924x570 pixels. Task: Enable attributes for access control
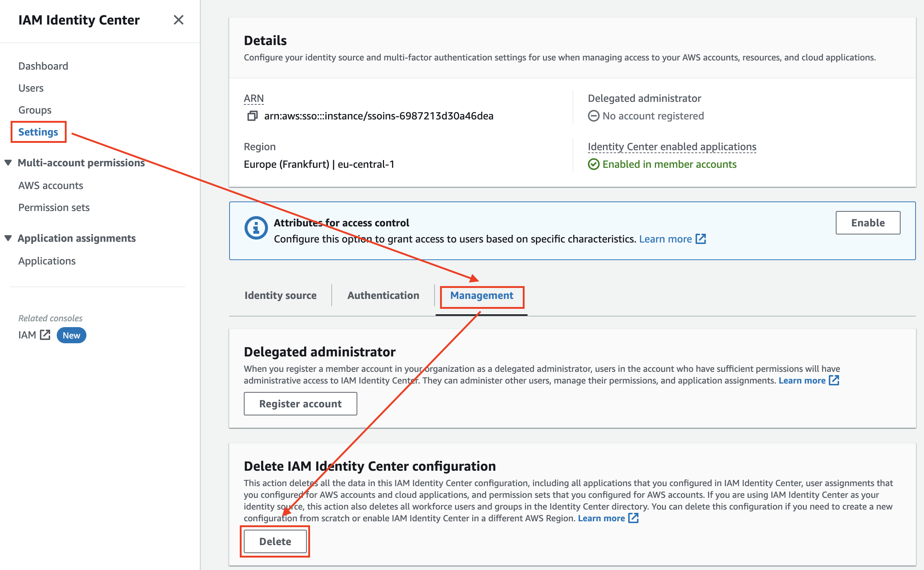coord(868,222)
